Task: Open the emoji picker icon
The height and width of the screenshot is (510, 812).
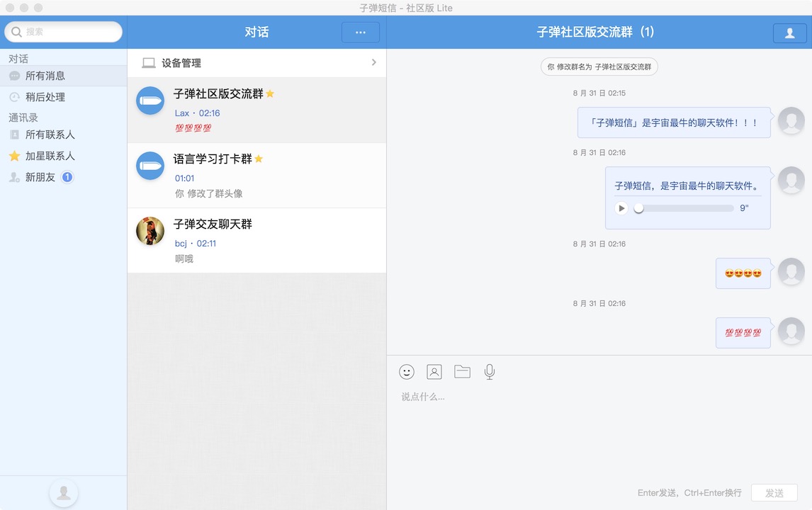Action: point(407,372)
